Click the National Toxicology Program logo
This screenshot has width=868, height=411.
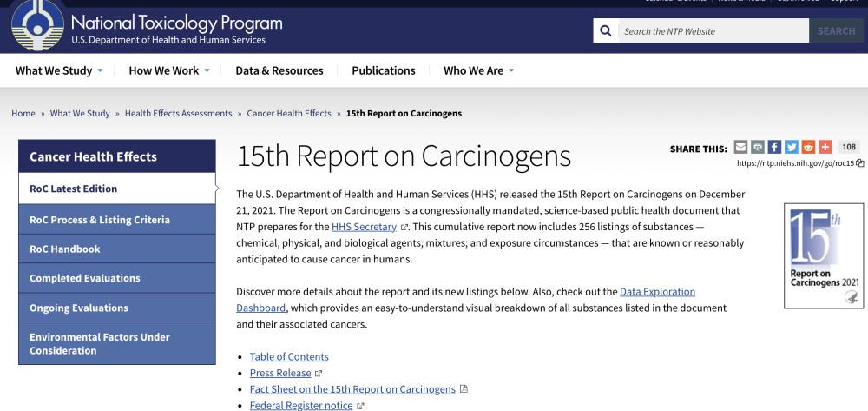coord(37,25)
